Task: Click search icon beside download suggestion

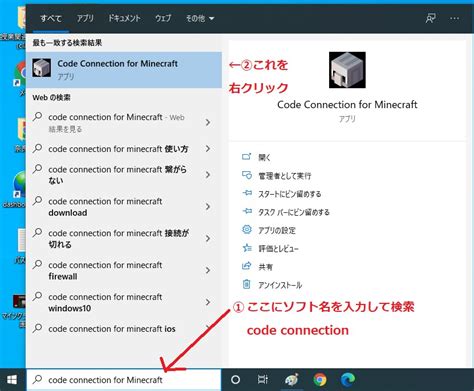Action: coord(37,201)
